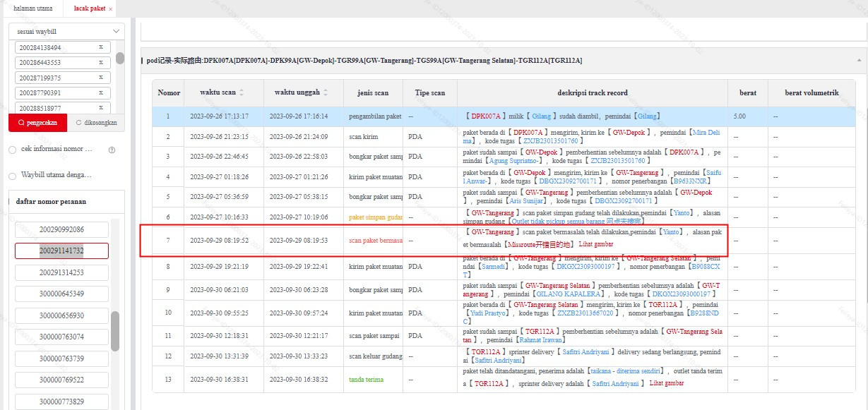
Task: Select order number 300000769522
Action: (x=61, y=380)
